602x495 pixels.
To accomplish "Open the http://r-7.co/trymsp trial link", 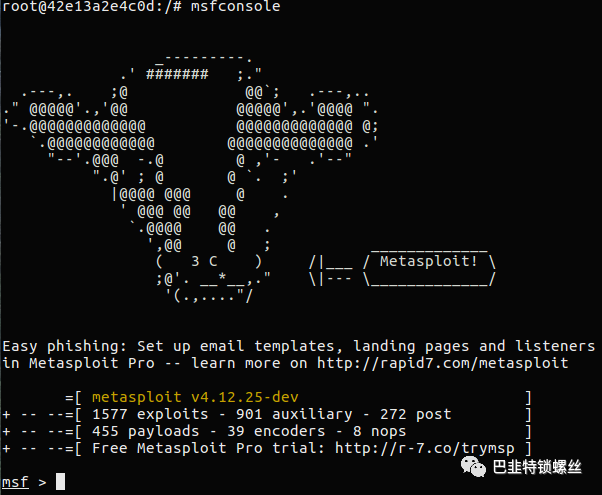I will click(x=425, y=448).
